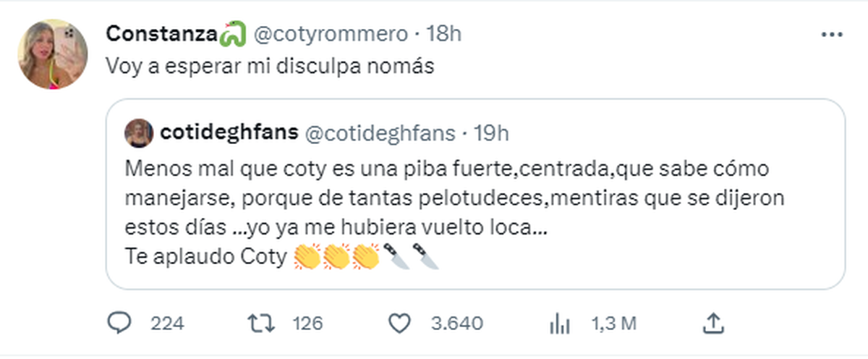868x359 pixels.
Task: Open Constanza's profile avatar picture
Action: point(53,54)
